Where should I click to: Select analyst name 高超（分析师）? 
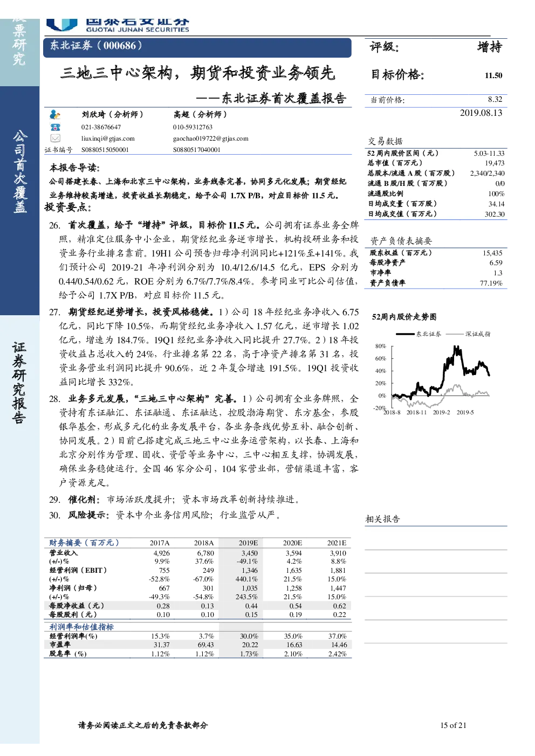pos(200,114)
